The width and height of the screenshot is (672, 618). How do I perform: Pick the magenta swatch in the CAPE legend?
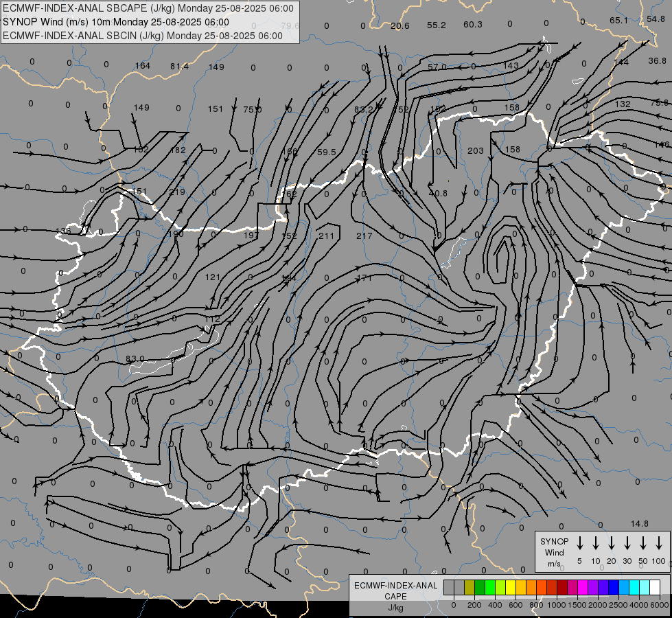[583, 587]
